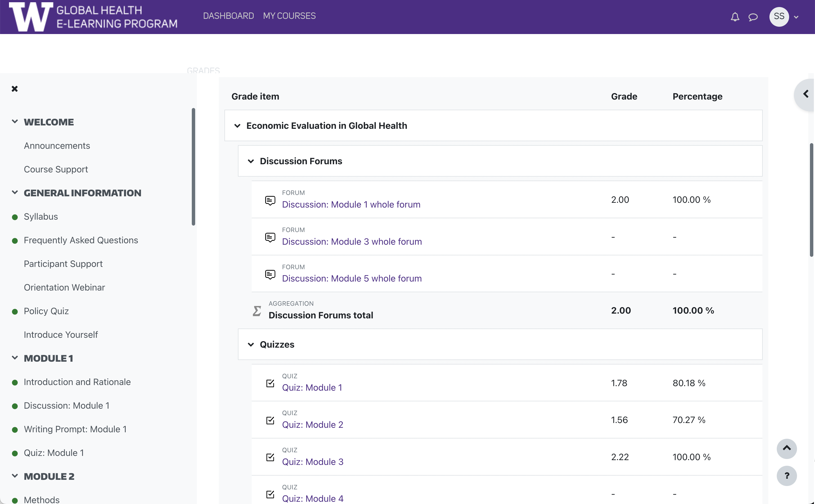
Task: Click the Quiz: Module 1 checkbox icon
Action: (270, 383)
